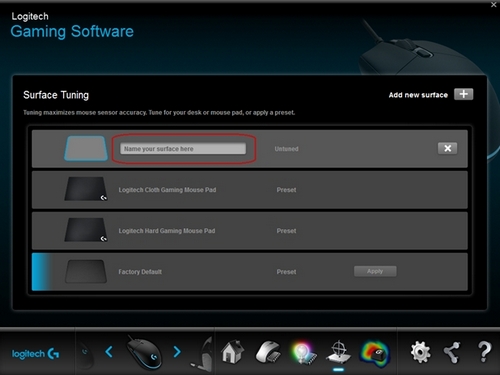Click the 'Untuned' status text
Image resolution: width=500 pixels, height=375 pixels.
(286, 149)
